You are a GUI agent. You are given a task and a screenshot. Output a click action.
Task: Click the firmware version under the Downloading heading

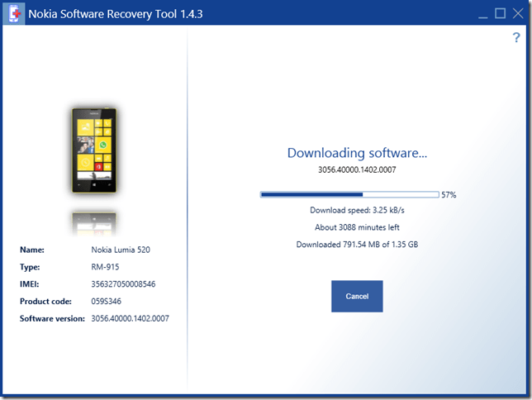[x=357, y=169]
